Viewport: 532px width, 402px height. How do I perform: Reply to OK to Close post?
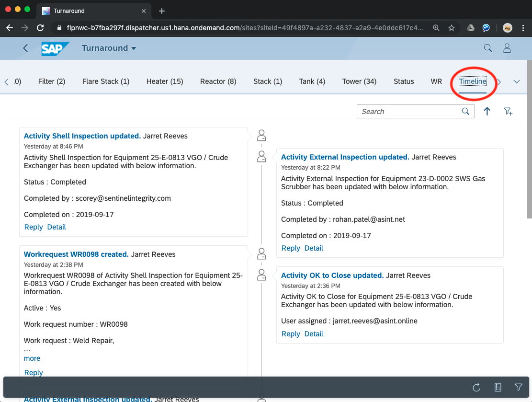point(291,334)
